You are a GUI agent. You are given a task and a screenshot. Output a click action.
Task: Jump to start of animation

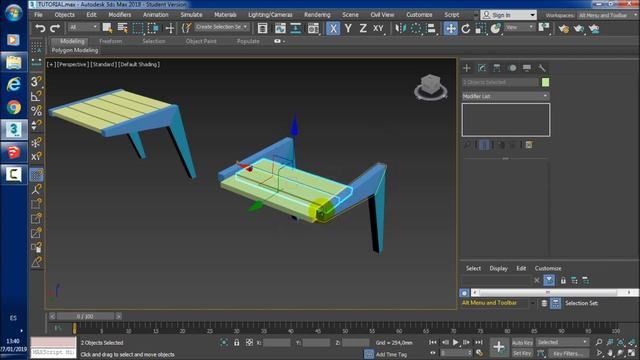433,342
